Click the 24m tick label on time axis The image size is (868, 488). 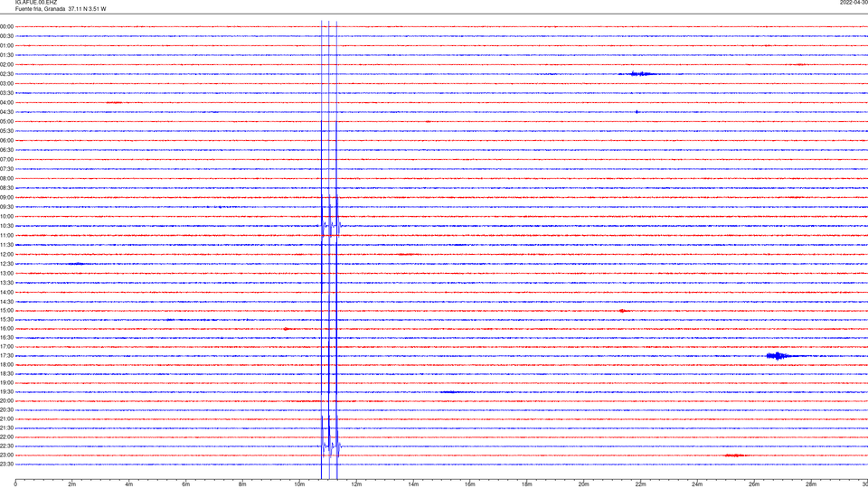697,484
